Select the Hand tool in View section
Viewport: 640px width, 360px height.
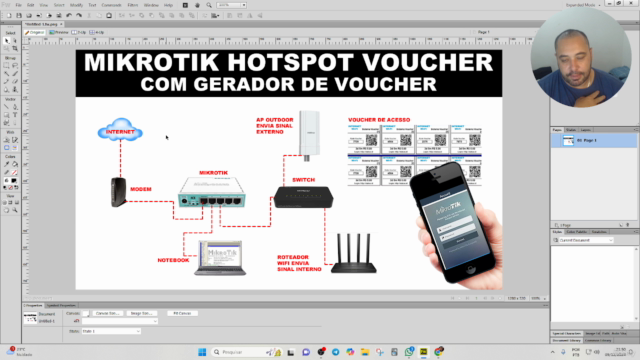pyautogui.click(x=7, y=210)
